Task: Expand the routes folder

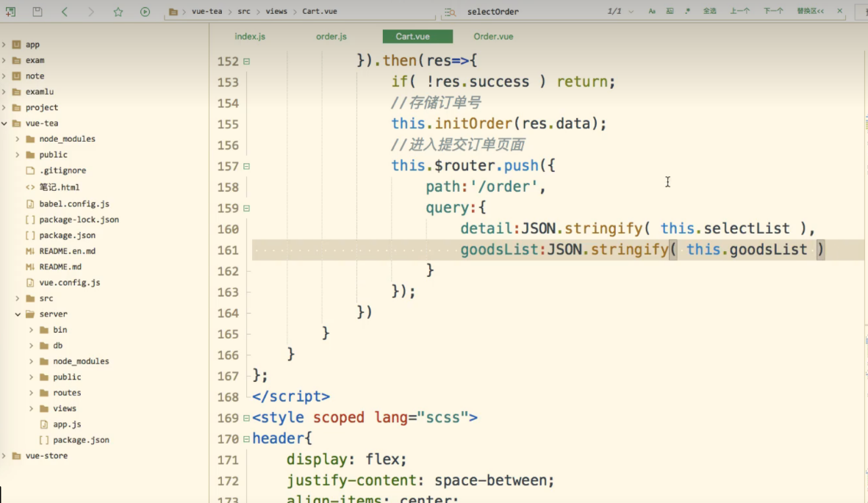Action: [x=32, y=393]
